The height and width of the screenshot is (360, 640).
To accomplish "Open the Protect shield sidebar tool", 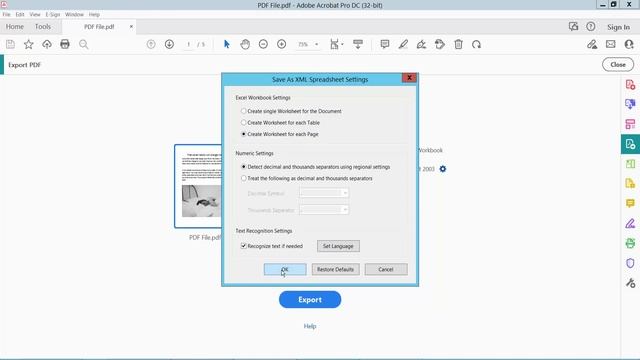I will 630,263.
